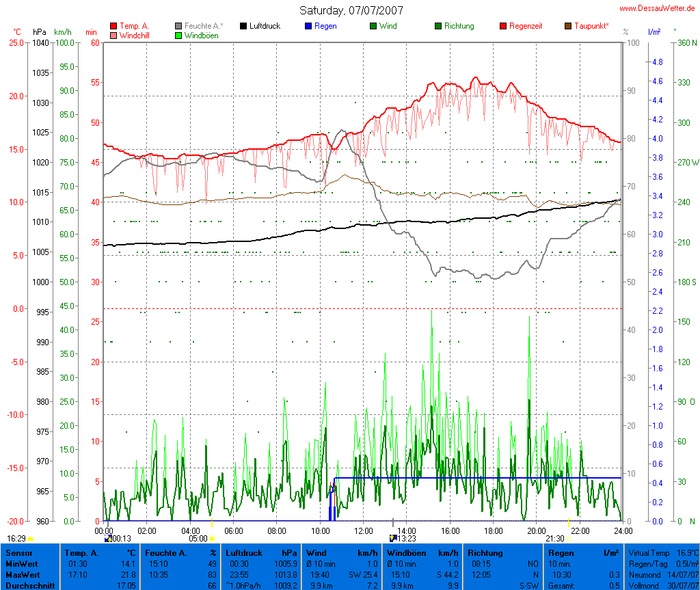Image resolution: width=700 pixels, height=590 pixels.
Task: Click the moon icon beside 16:29
Action: coord(30,539)
